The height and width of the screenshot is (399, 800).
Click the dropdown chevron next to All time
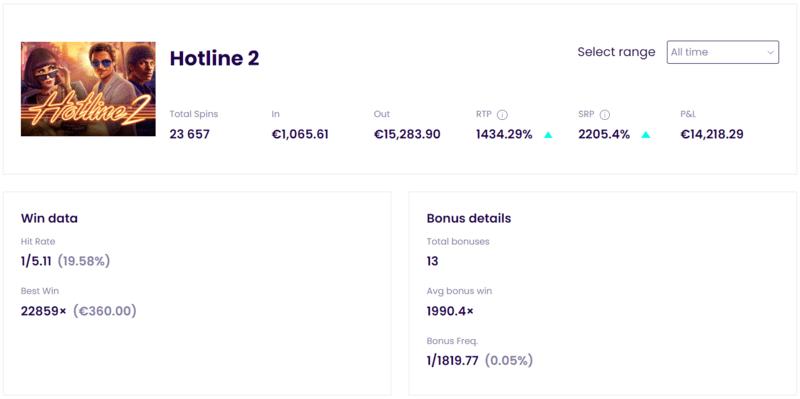tap(770, 53)
